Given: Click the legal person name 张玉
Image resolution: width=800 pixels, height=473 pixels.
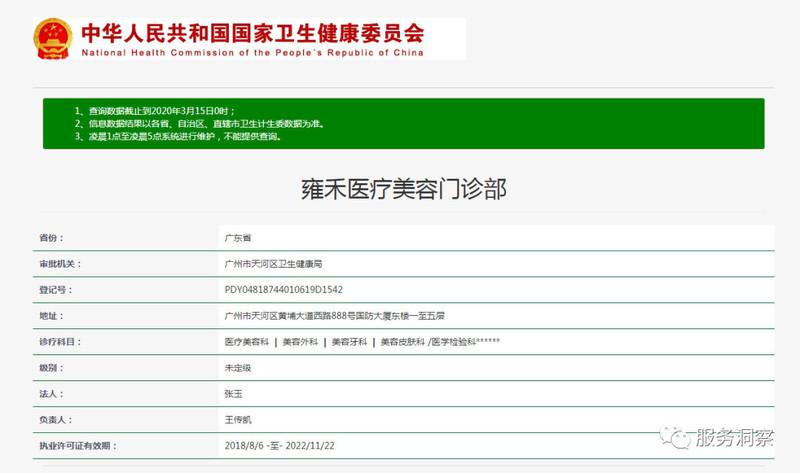Looking at the screenshot, I should tap(233, 394).
